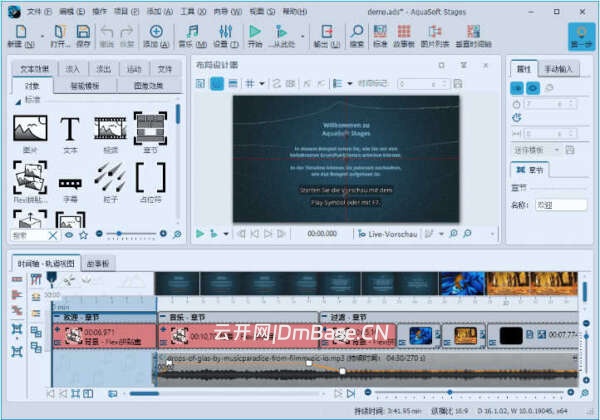600x420 pixels.
Task: Switch to the 淡入 fade-in tab
Action: tap(72, 69)
